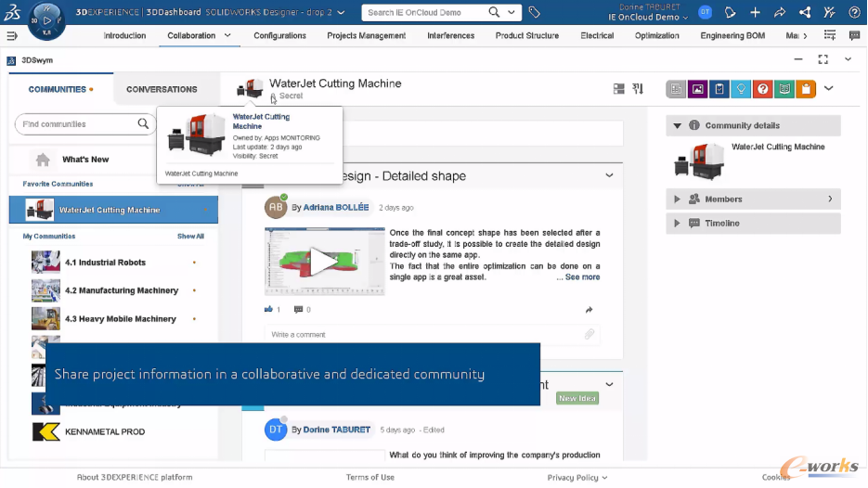Open Dorine TABURET author link
The image size is (868, 488).
(x=337, y=430)
